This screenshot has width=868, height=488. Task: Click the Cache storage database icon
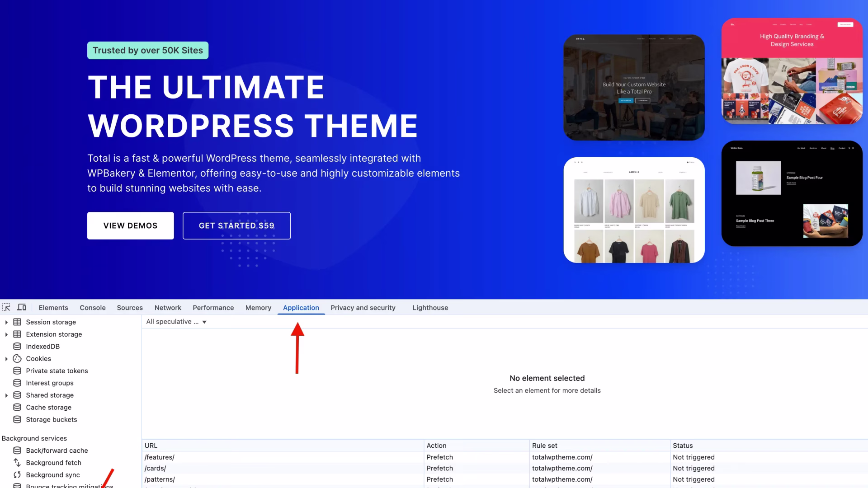[17, 408]
